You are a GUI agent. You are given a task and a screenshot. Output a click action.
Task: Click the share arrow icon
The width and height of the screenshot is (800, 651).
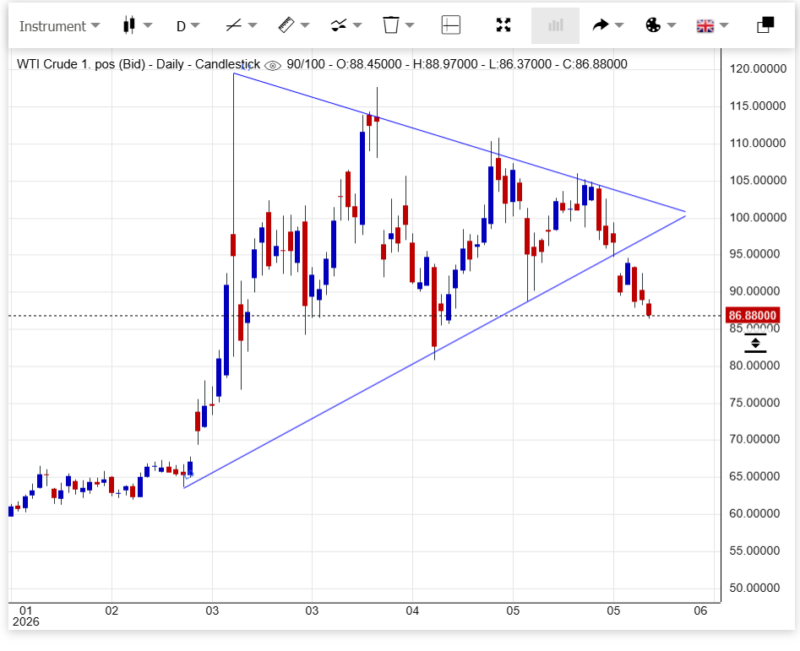601,25
